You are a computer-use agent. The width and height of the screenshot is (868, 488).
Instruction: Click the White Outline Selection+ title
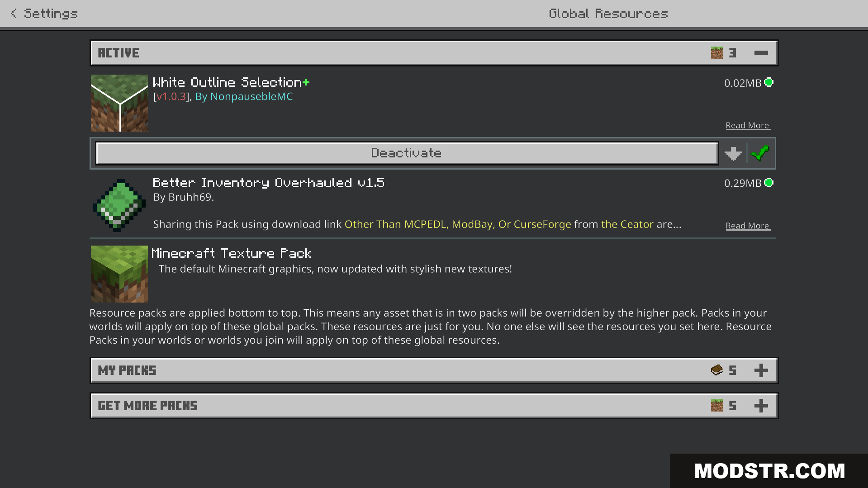point(231,82)
